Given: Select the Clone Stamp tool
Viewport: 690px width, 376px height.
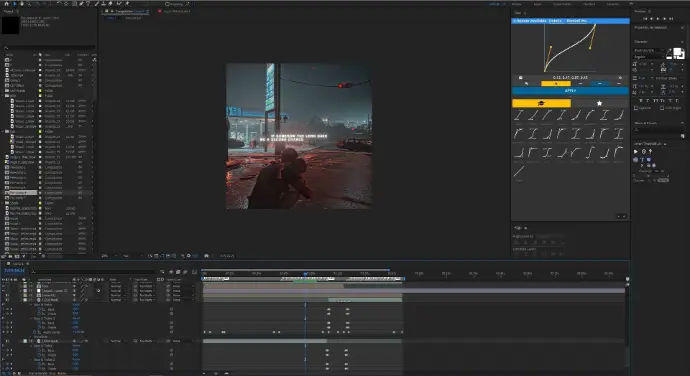Looking at the screenshot, I should [103, 4].
